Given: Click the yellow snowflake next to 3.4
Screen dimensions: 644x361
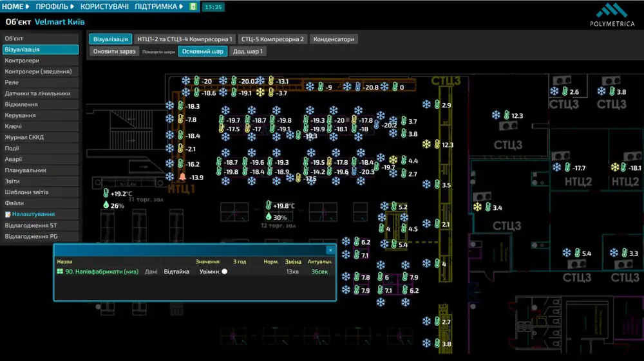Looking at the screenshot, I should click(477, 207).
